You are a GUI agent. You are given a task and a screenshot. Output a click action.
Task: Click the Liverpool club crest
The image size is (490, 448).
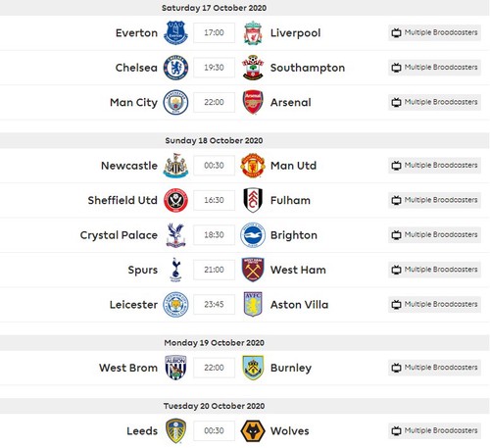pos(253,32)
